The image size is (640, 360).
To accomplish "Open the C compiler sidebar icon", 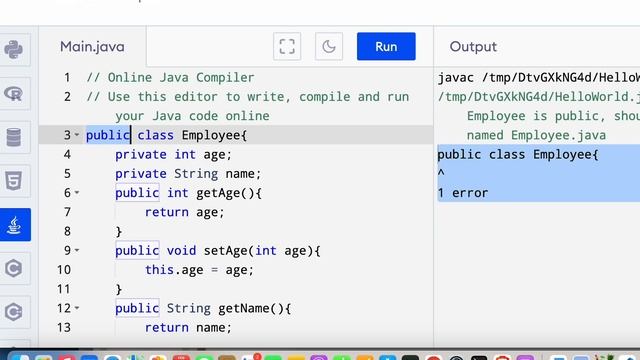I will point(14,268).
